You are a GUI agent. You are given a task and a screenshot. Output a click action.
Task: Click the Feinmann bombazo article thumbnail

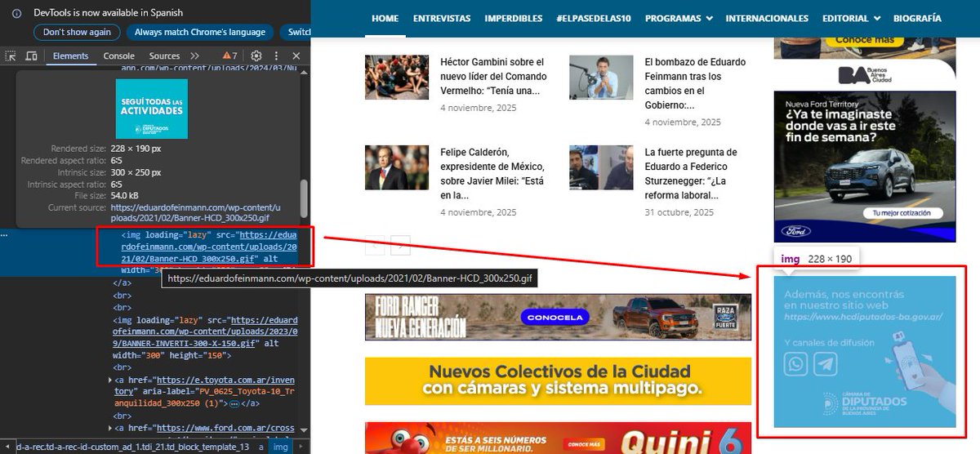point(601,78)
